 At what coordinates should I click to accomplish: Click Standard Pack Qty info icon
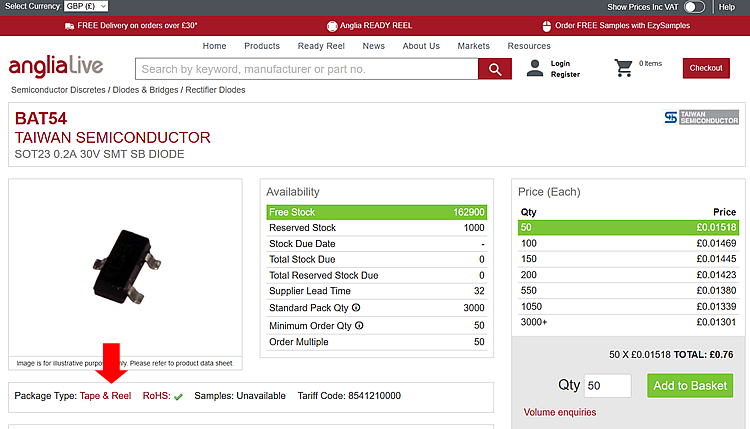tap(356, 308)
